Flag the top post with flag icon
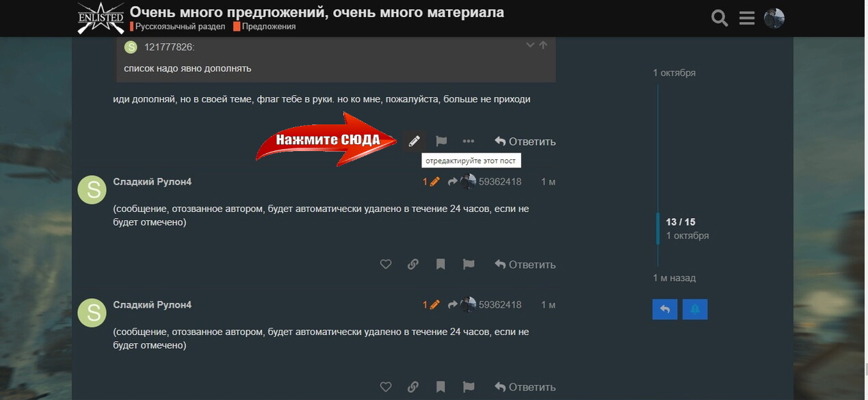Viewport: 868px width, 400px height. coord(441,142)
